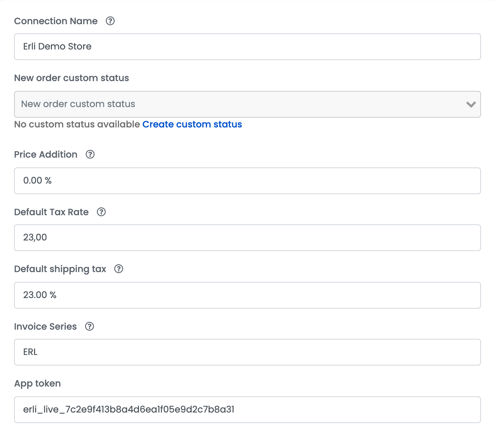Viewport: 495px width, 448px height.
Task: Click the Default shipping tax field showing 23.00 %
Action: coord(247,295)
